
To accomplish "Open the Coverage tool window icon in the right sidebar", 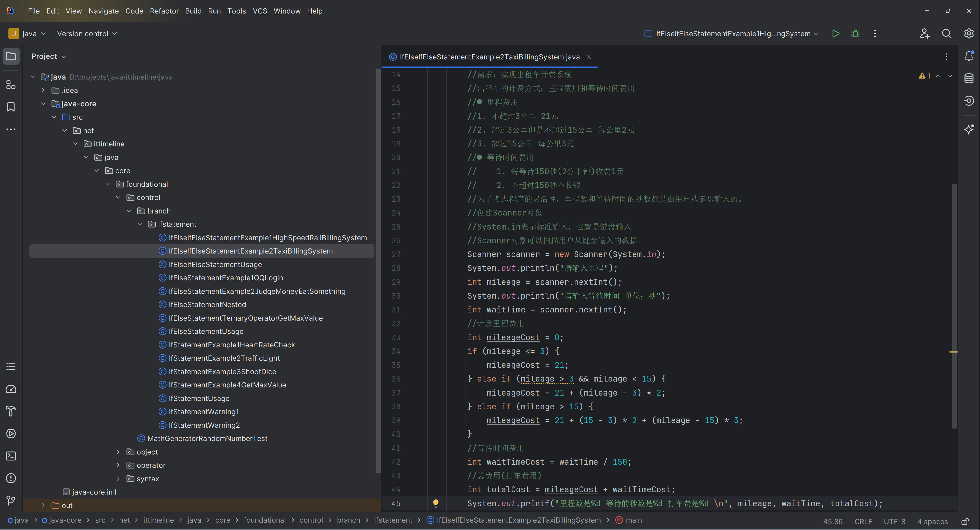I will (x=969, y=100).
